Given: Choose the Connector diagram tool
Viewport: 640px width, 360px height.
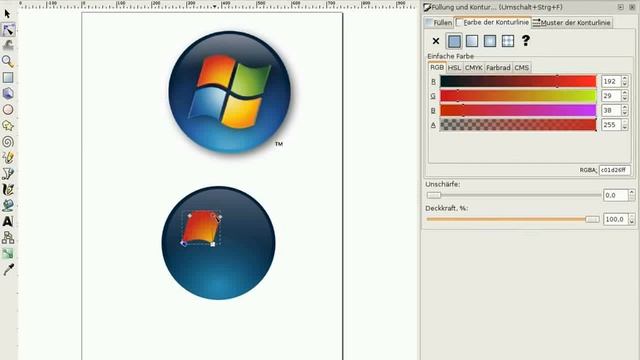Looking at the screenshot, I should [x=8, y=237].
